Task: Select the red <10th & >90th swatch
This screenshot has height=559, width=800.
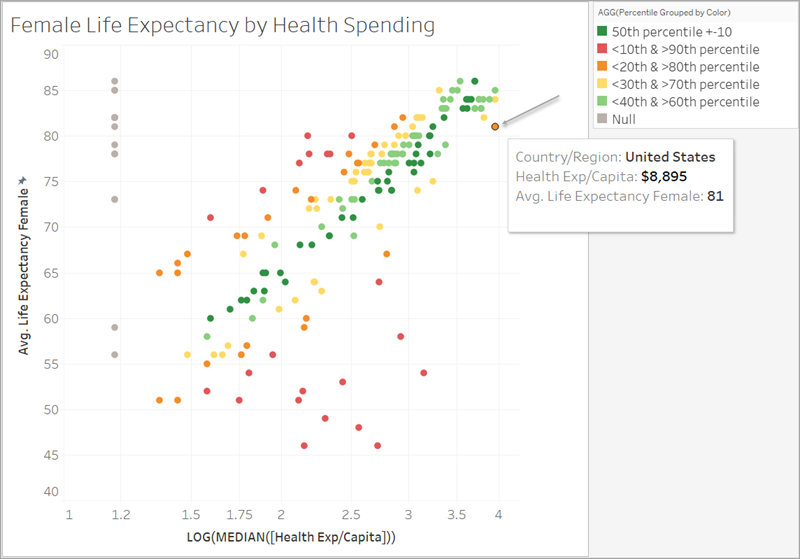Action: pos(602,48)
